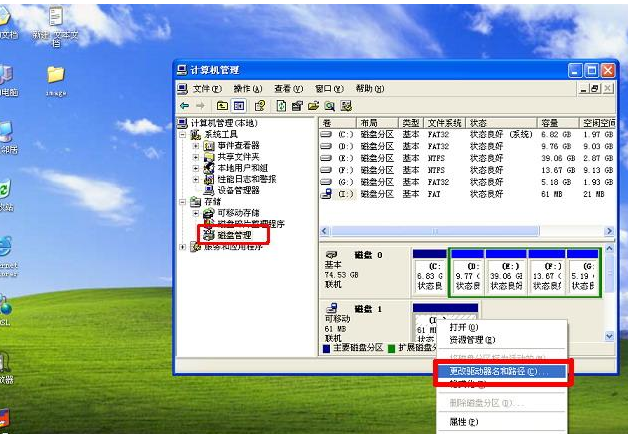628x434 pixels.
Task: Choose 资源管理(E) in the context menu
Action: click(501, 340)
